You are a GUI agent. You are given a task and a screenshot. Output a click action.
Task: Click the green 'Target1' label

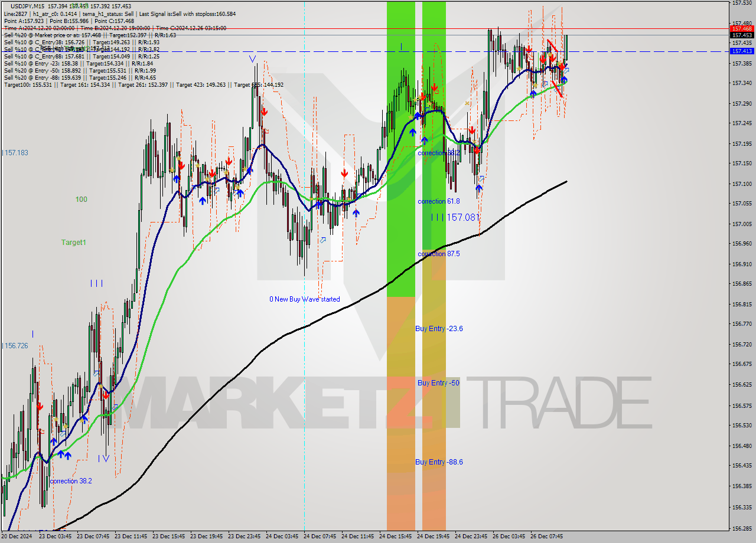pyautogui.click(x=74, y=243)
